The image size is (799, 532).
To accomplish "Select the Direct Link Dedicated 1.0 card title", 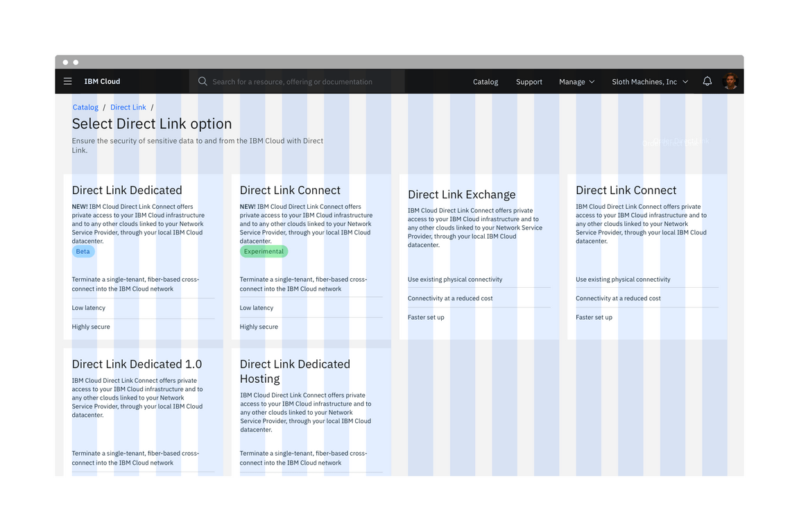I will point(137,364).
